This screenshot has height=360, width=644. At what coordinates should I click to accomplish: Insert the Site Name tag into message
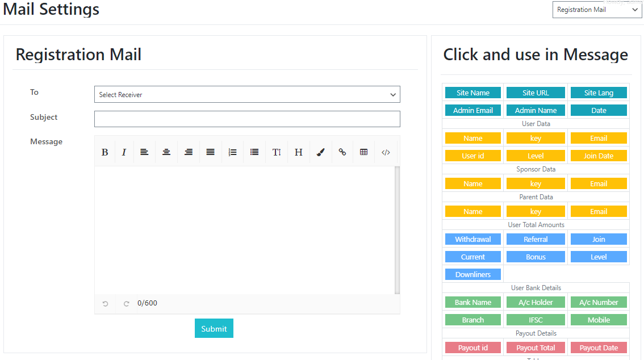point(472,93)
